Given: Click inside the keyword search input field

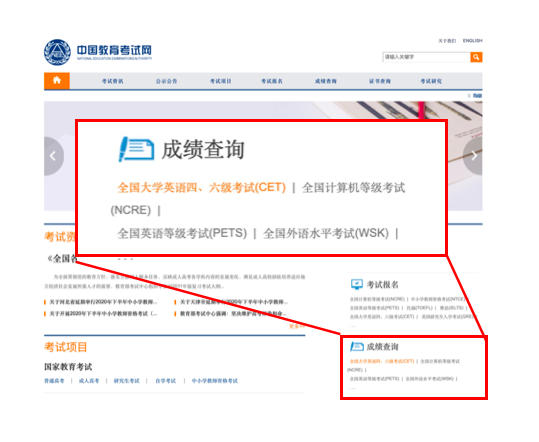Looking at the screenshot, I should click(x=426, y=57).
